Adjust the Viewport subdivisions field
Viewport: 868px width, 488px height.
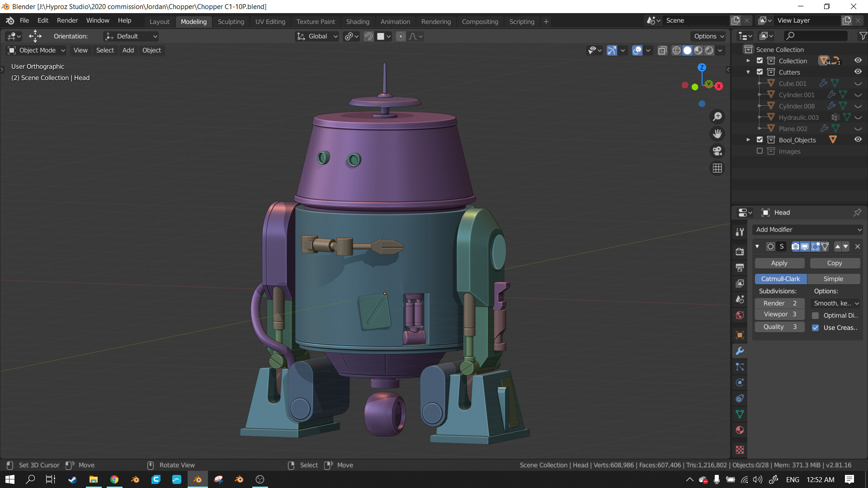tap(780, 314)
